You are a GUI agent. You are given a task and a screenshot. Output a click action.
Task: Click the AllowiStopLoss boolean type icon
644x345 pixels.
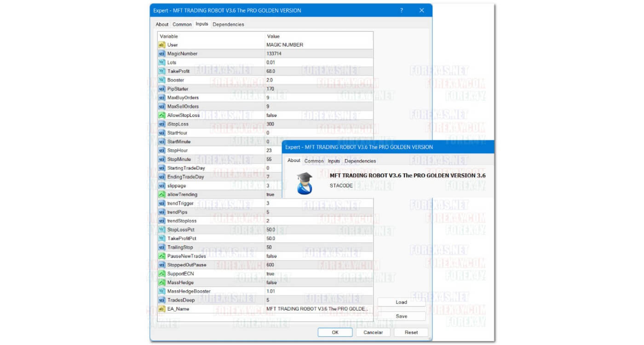[161, 115]
